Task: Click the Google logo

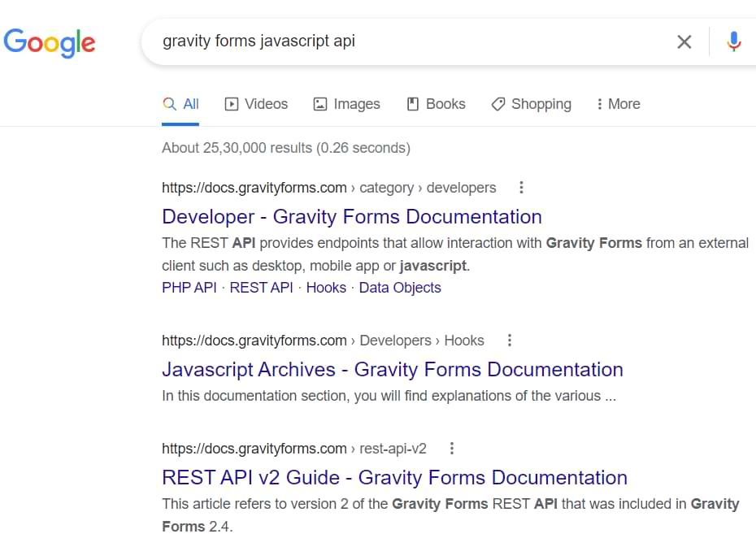Action: coord(50,41)
